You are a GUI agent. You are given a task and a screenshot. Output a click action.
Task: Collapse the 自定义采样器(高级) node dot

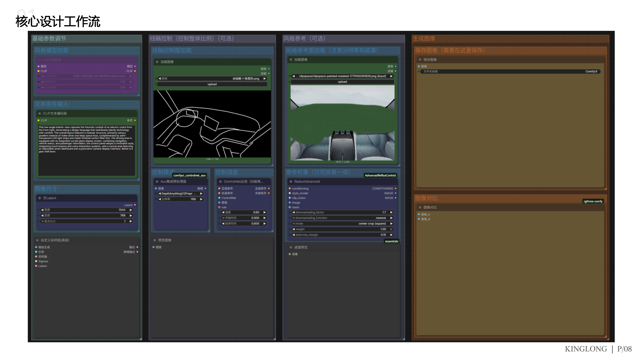(37, 240)
